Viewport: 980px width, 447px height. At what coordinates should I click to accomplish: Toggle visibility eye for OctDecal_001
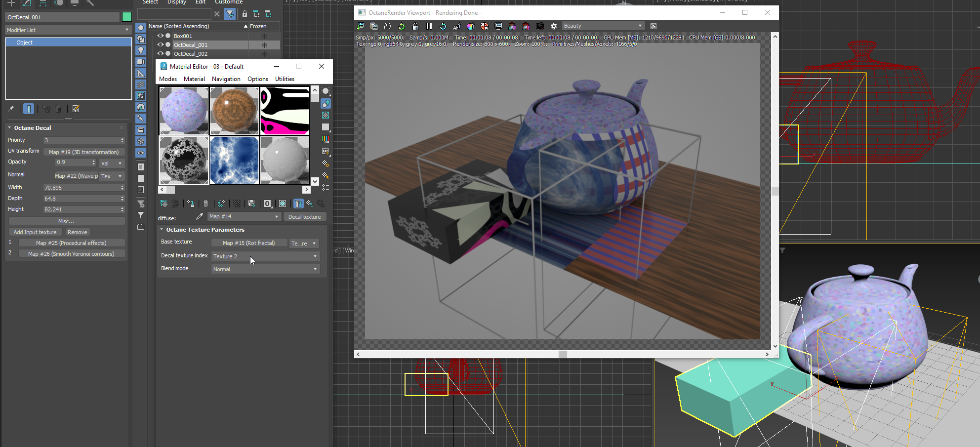(x=160, y=45)
